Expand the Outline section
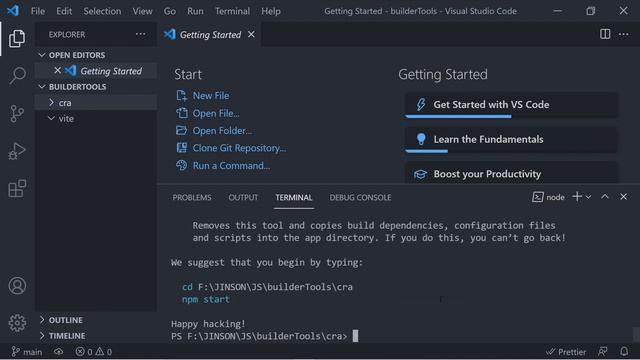640x360 pixels. click(x=42, y=320)
